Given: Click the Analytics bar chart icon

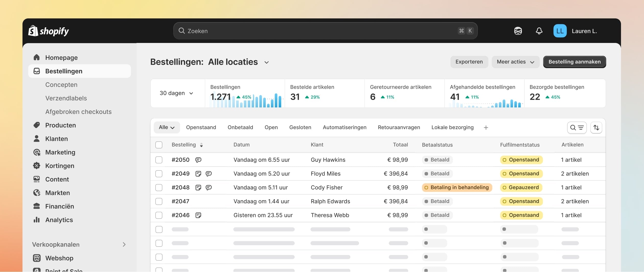Looking at the screenshot, I should pos(37,220).
